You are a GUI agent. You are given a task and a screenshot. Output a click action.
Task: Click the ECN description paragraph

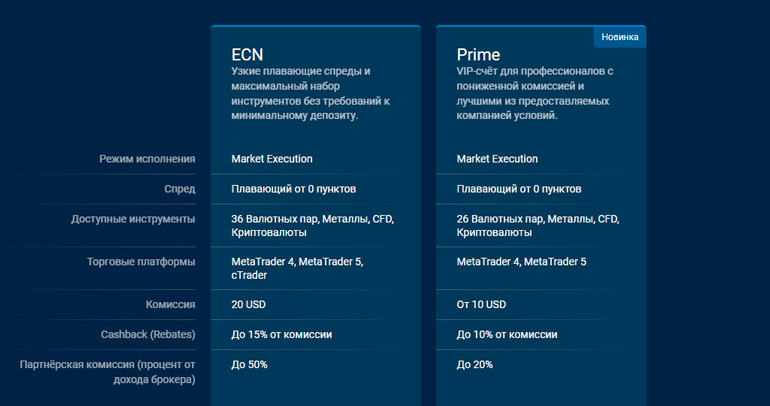(x=310, y=93)
